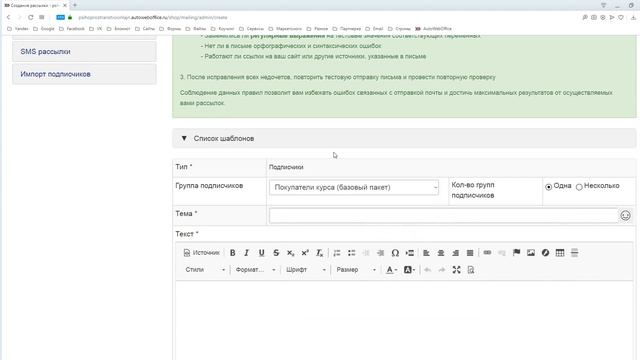Increase indent in editor toolbar
640x360 pixels.
click(x=380, y=253)
